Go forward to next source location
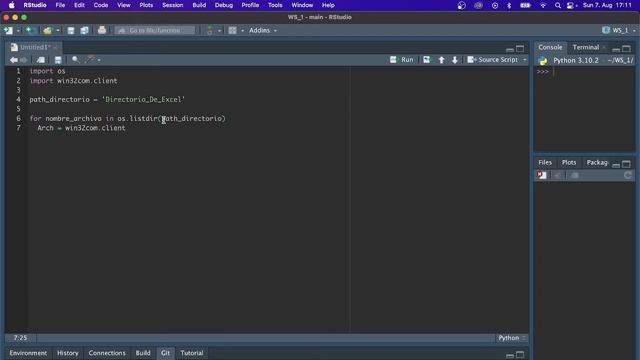 click(24, 60)
